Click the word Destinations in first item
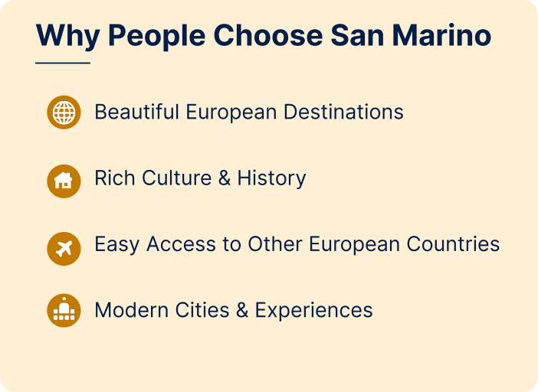The width and height of the screenshot is (538, 392). pos(344,112)
